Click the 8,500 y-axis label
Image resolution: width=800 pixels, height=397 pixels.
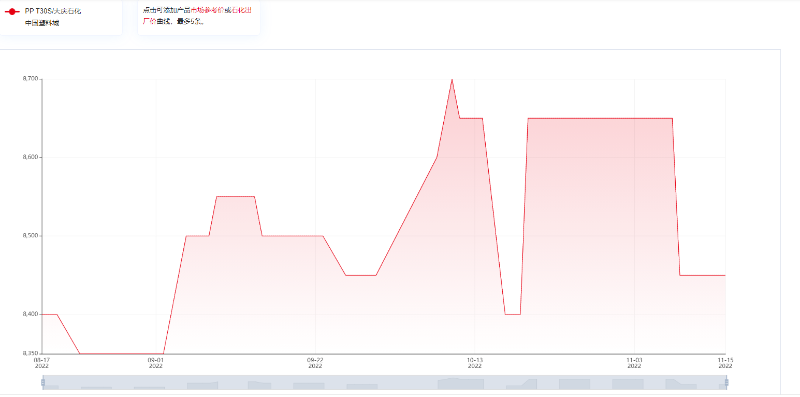click(x=31, y=236)
